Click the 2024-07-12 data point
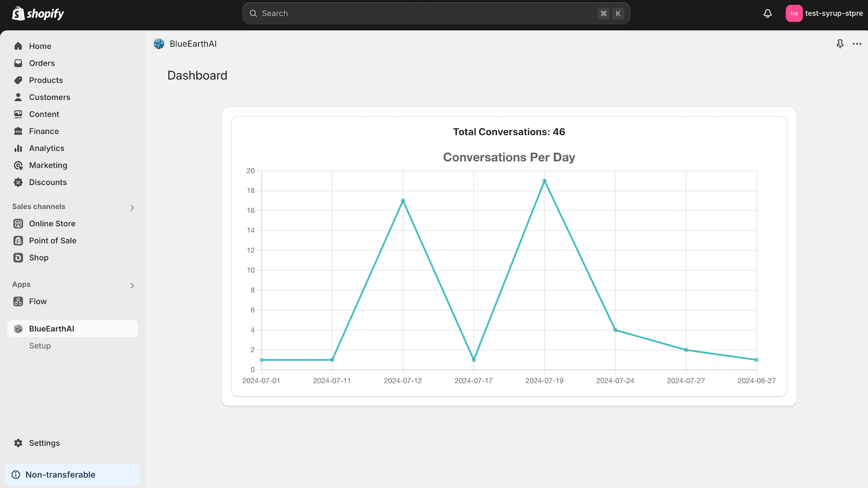This screenshot has height=488, width=868. [x=403, y=201]
